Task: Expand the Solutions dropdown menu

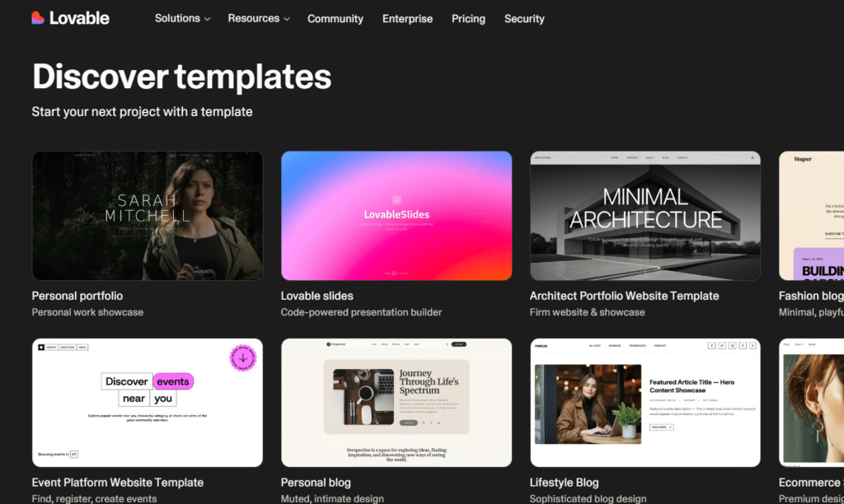Action: click(x=182, y=18)
